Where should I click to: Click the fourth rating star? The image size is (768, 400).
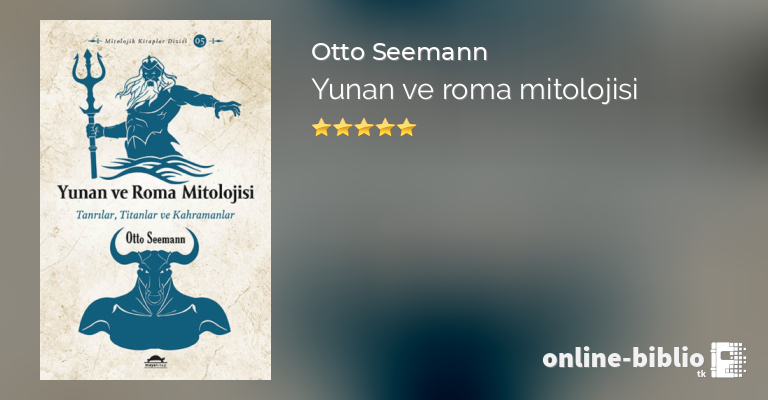[385, 127]
